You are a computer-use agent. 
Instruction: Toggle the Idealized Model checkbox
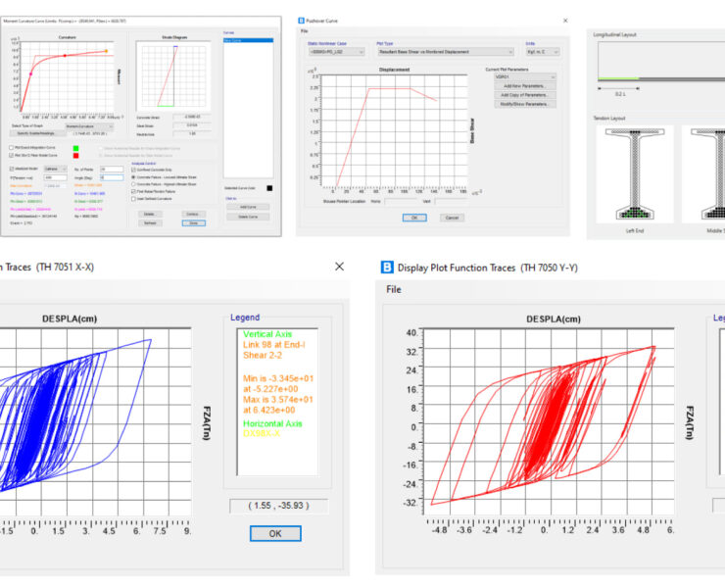click(11, 169)
